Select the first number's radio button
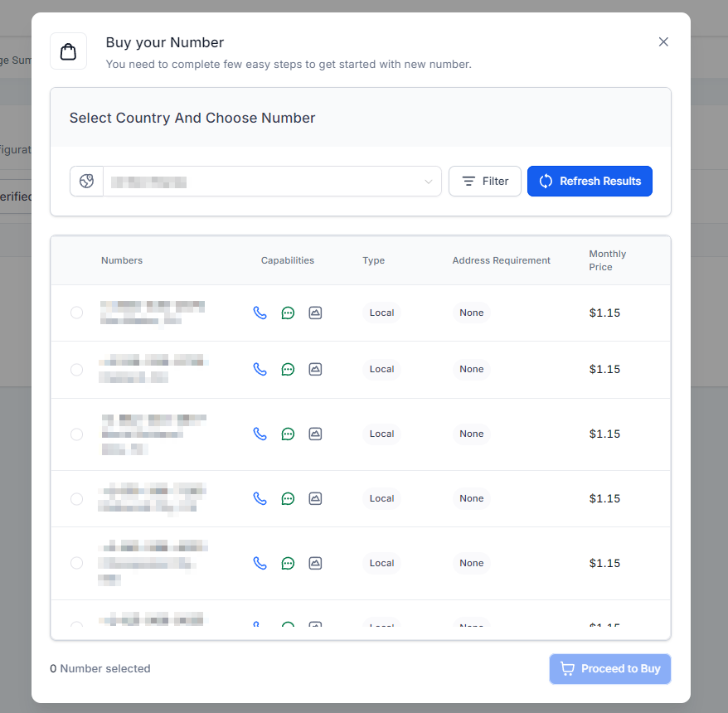 76,313
